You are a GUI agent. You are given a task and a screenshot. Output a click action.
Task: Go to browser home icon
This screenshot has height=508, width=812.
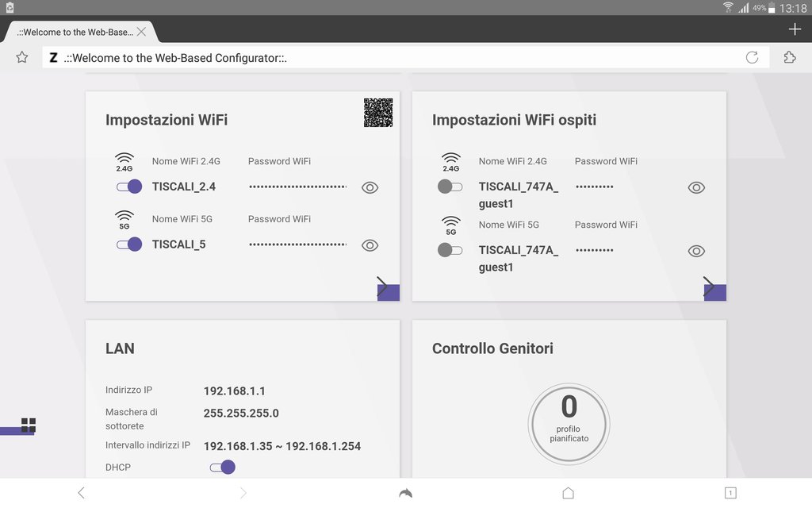[x=568, y=492]
